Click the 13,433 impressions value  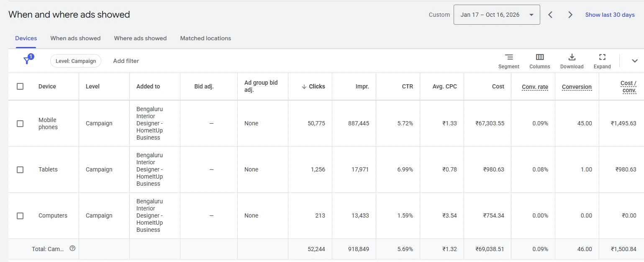pos(360,215)
